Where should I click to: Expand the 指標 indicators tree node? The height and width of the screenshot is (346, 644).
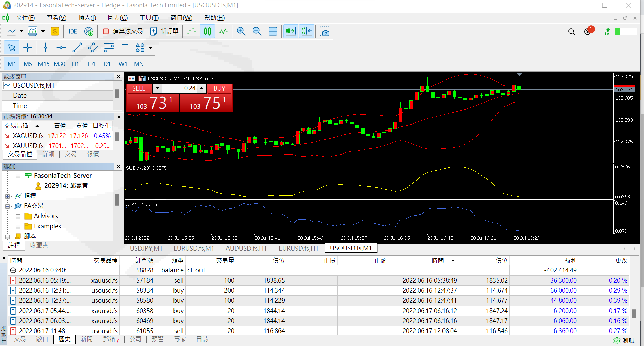pyautogui.click(x=7, y=196)
